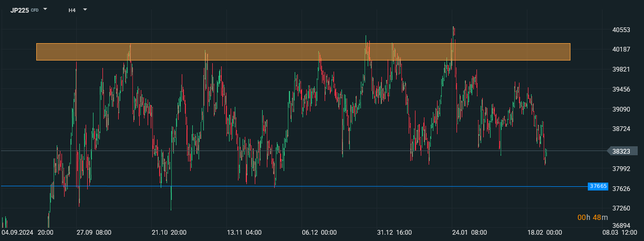
Task: Click the 40187 price axis label
Action: [x=621, y=49]
